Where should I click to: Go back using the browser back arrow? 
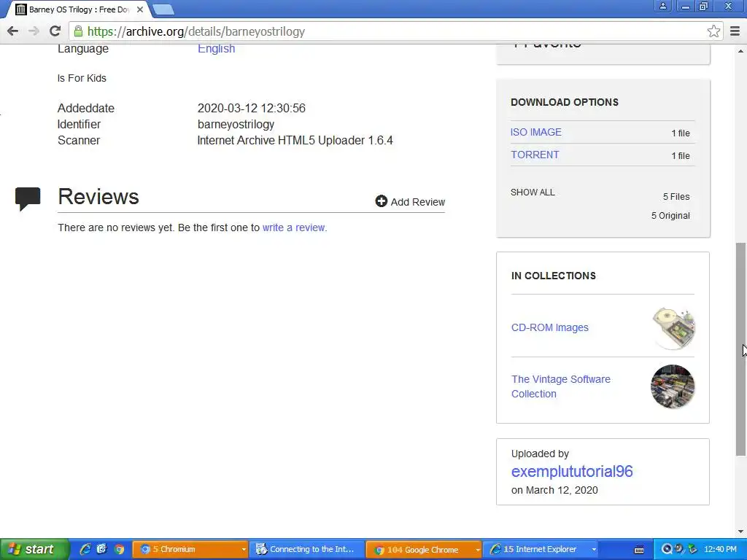(x=13, y=31)
